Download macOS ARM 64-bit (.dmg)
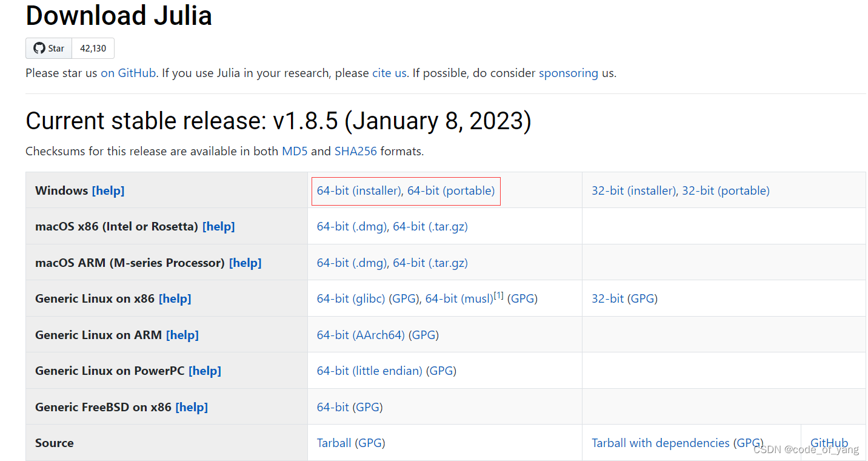868x461 pixels. [352, 263]
